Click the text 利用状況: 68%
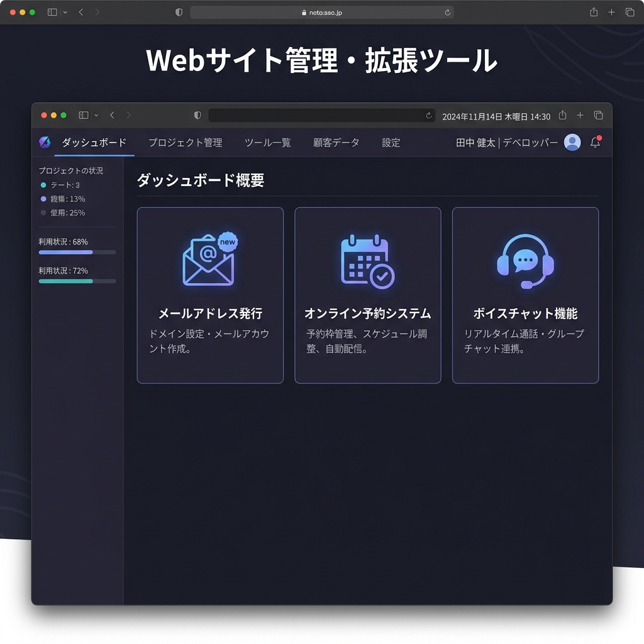This screenshot has height=644, width=644. tap(64, 241)
